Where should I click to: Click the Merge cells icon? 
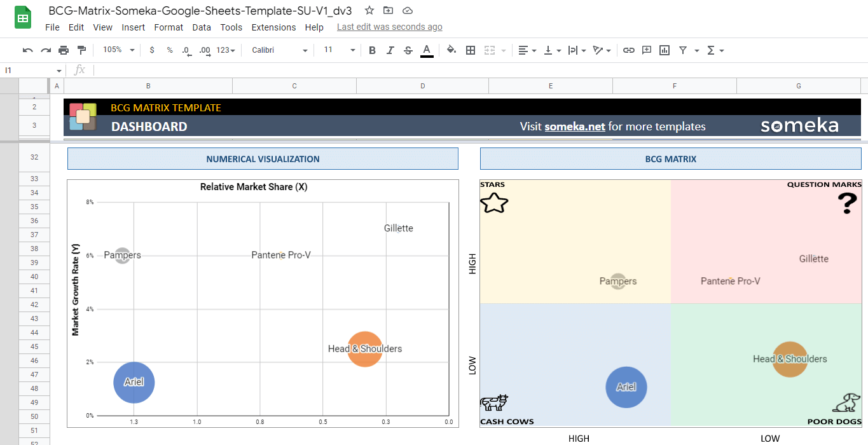(490, 50)
